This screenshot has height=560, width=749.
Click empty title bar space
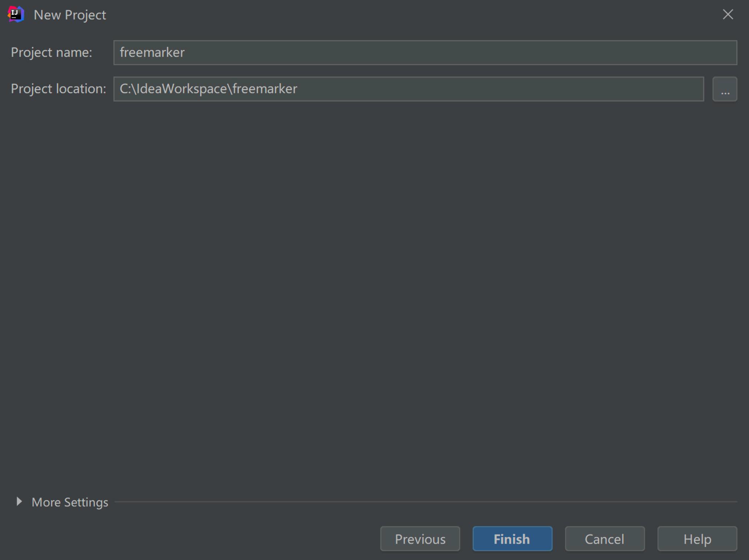point(408,15)
